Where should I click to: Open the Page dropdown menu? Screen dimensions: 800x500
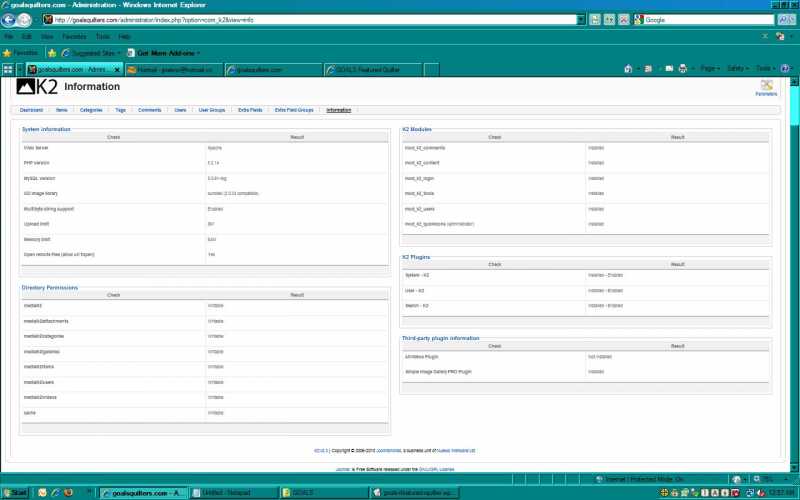(x=710, y=69)
